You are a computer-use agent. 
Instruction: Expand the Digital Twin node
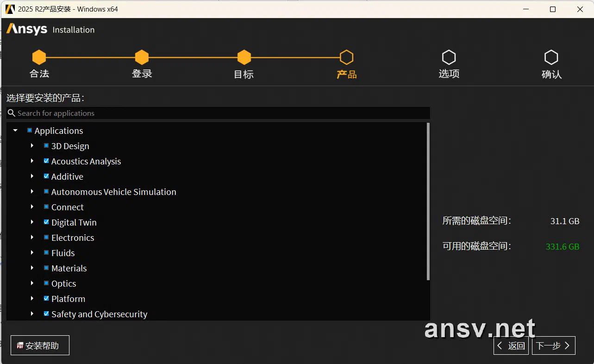(x=32, y=222)
